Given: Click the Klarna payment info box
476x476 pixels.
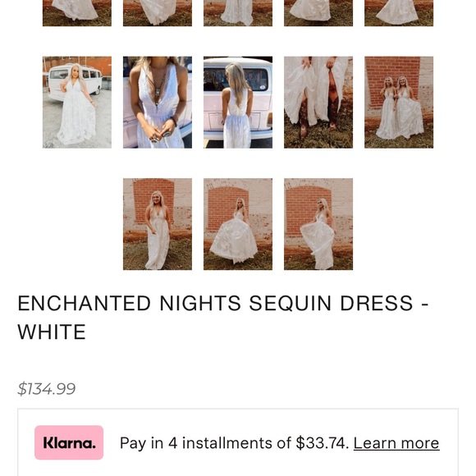Looking at the screenshot, I should click(238, 442).
